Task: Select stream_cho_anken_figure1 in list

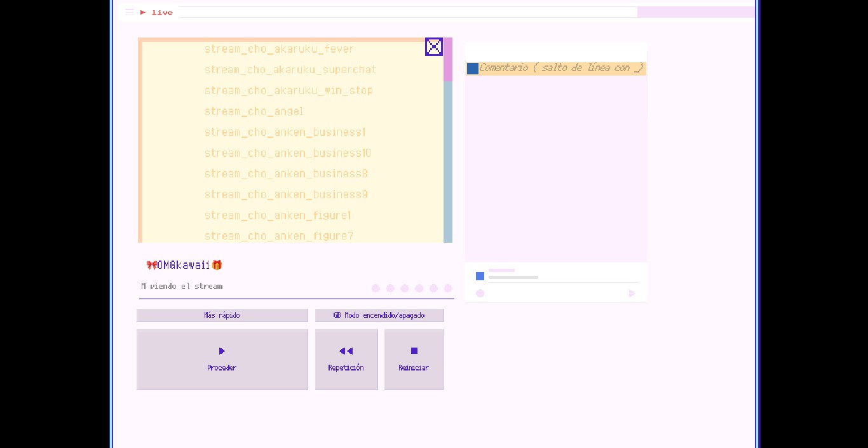Action: pyautogui.click(x=278, y=215)
